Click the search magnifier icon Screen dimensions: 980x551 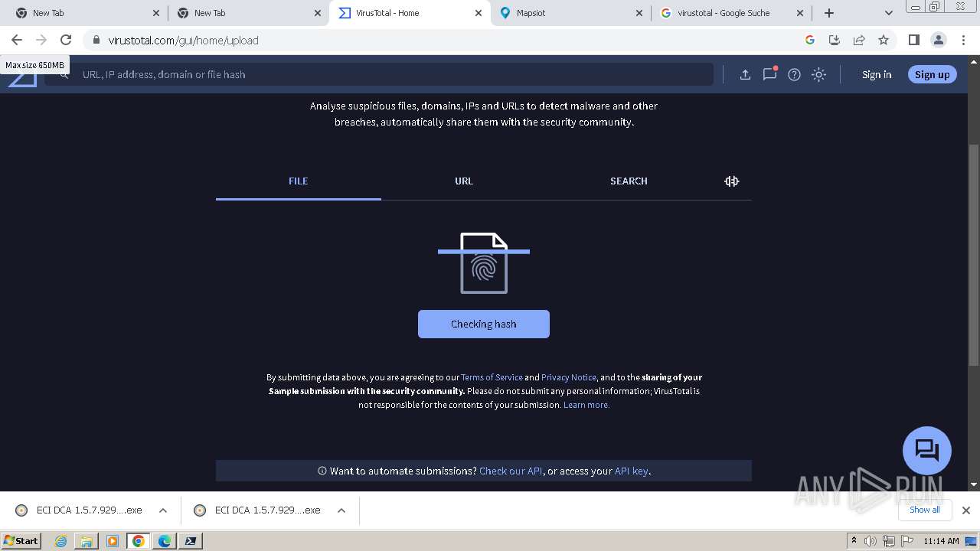pyautogui.click(x=64, y=74)
